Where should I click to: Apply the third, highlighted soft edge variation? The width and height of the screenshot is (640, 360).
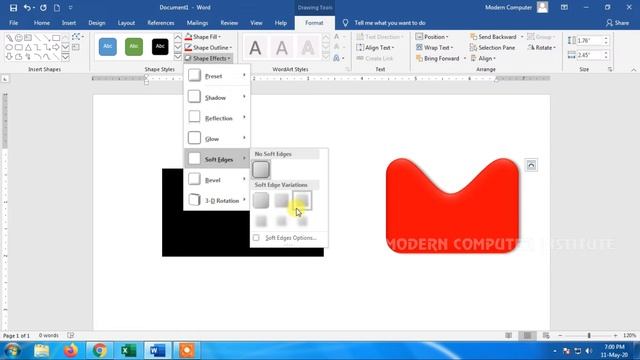click(x=302, y=200)
